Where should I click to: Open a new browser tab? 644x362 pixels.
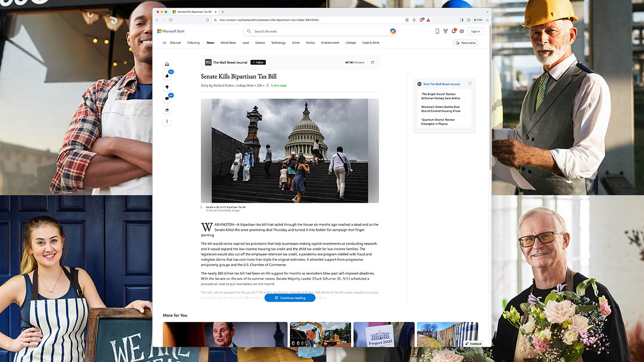coord(223,12)
